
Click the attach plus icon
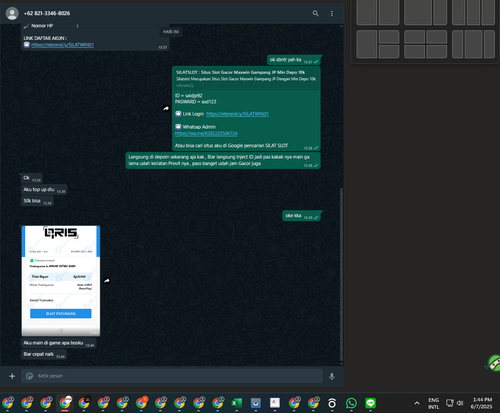[x=12, y=376]
